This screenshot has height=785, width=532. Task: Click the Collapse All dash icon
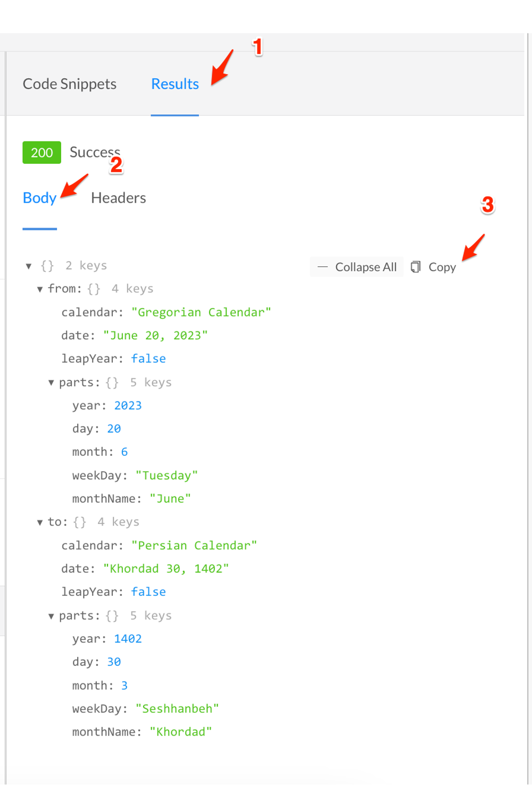pyautogui.click(x=322, y=266)
